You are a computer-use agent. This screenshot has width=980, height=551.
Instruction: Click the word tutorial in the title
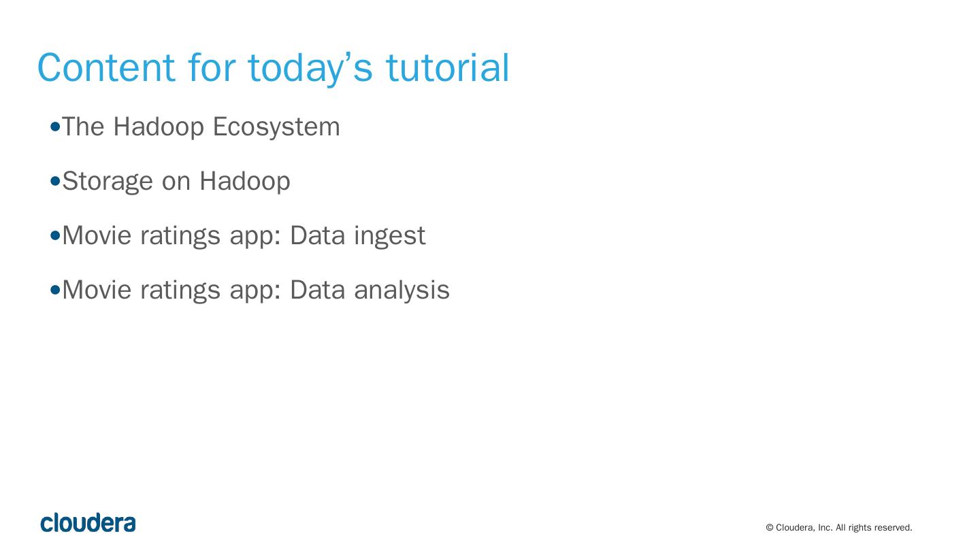tap(448, 67)
